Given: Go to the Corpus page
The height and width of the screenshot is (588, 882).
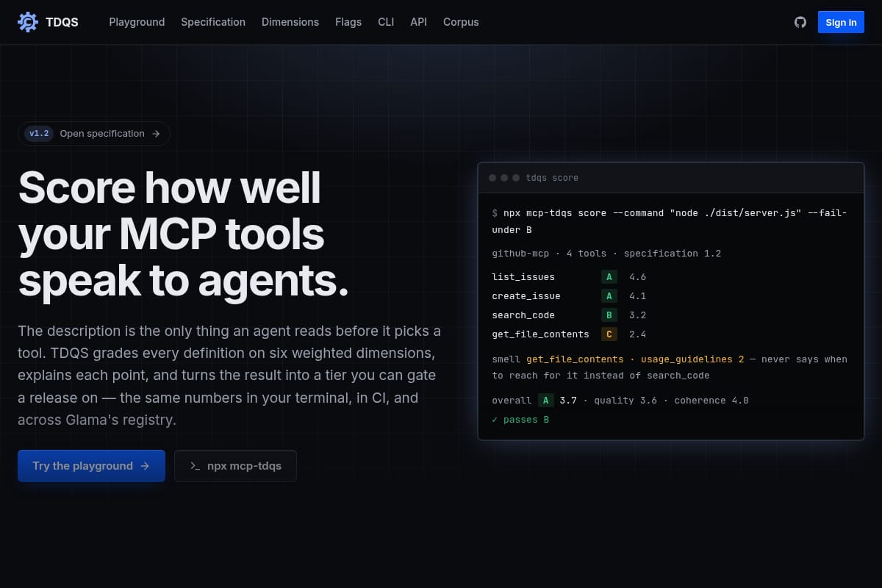Looking at the screenshot, I should pyautogui.click(x=461, y=22).
